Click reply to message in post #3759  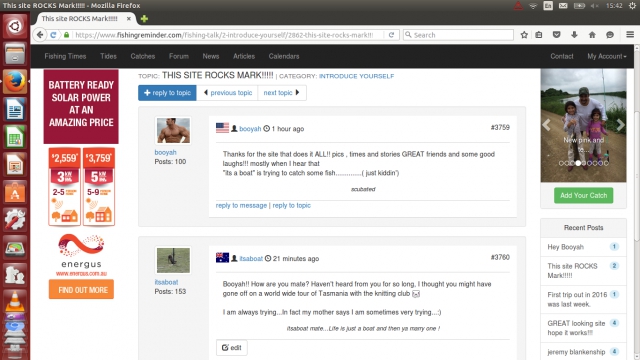(x=241, y=206)
